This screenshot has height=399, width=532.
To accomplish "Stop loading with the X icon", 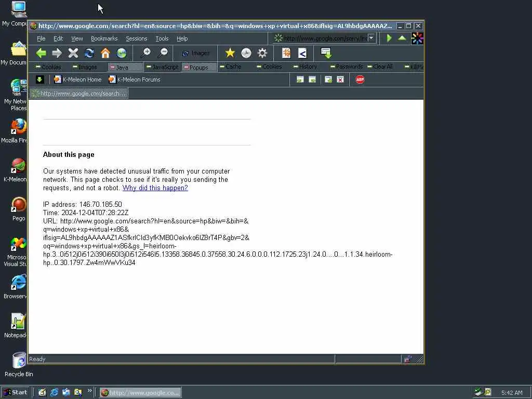I will click(x=73, y=53).
